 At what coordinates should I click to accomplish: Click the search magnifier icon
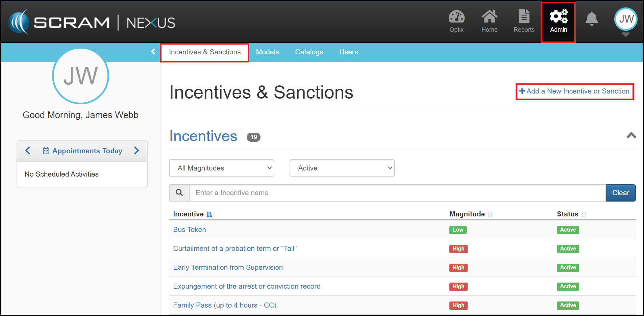click(x=179, y=193)
